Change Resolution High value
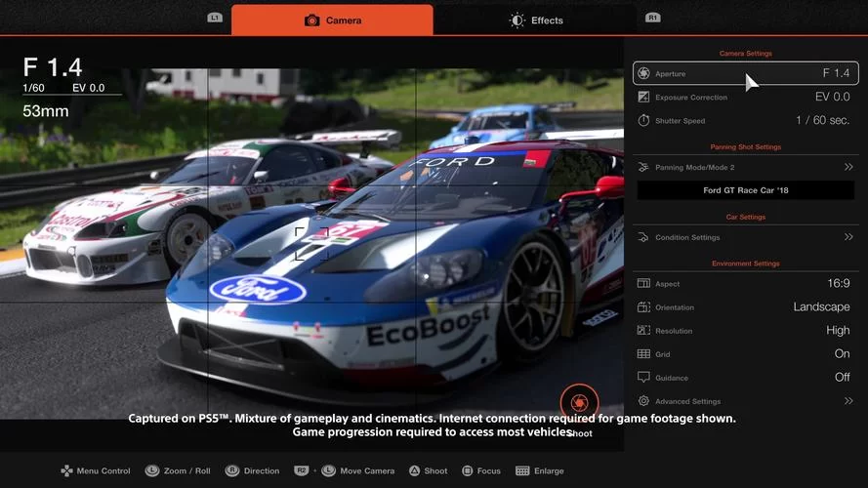This screenshot has width=868, height=488. [x=838, y=330]
